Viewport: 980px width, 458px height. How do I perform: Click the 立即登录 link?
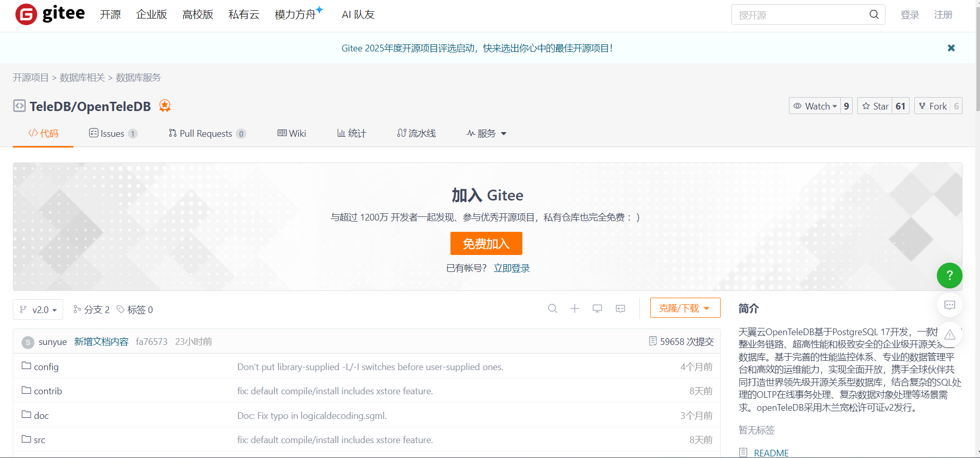coord(512,268)
